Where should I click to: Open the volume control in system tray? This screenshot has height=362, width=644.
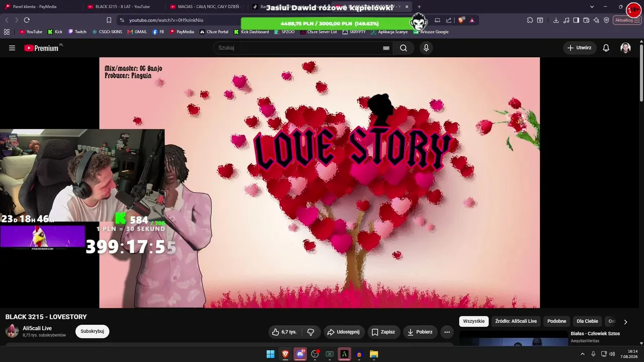612,354
